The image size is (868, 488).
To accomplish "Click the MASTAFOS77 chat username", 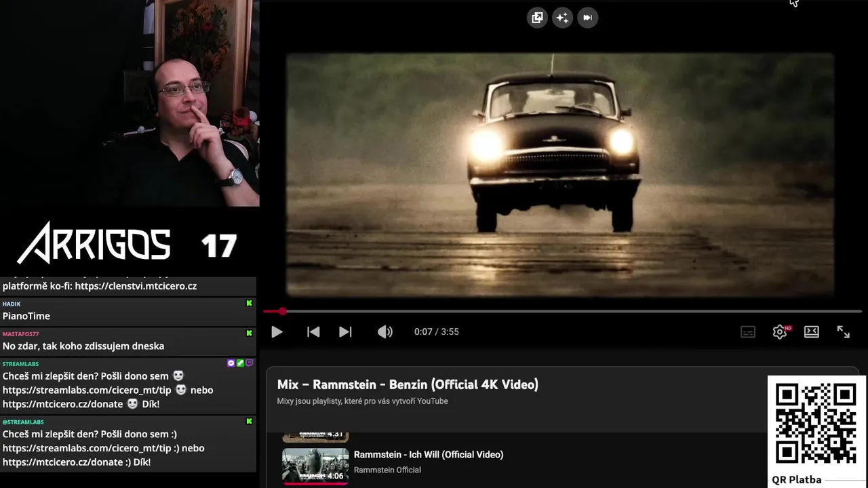I will (20, 334).
